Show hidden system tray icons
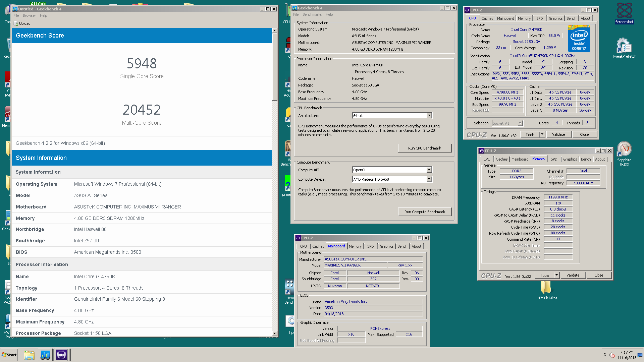 605,355
